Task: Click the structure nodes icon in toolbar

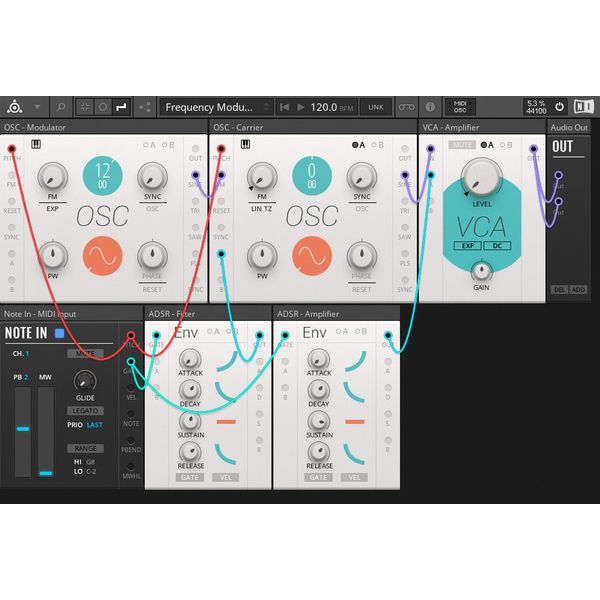Action: click(145, 107)
